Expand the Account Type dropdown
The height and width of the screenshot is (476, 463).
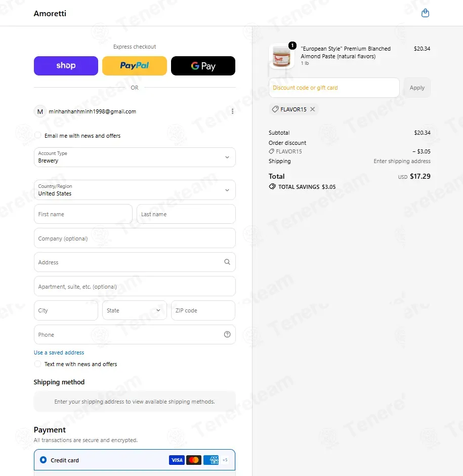pos(135,157)
